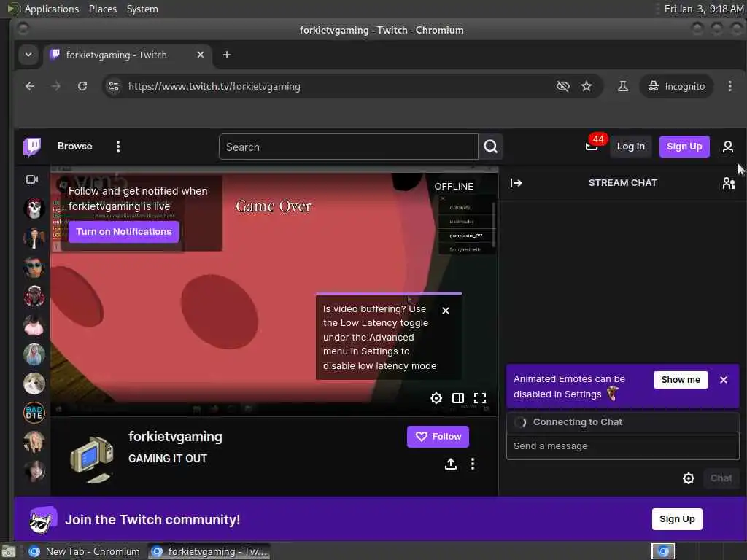The width and height of the screenshot is (747, 560).
Task: Bookmark this page with star icon
Action: tap(586, 86)
